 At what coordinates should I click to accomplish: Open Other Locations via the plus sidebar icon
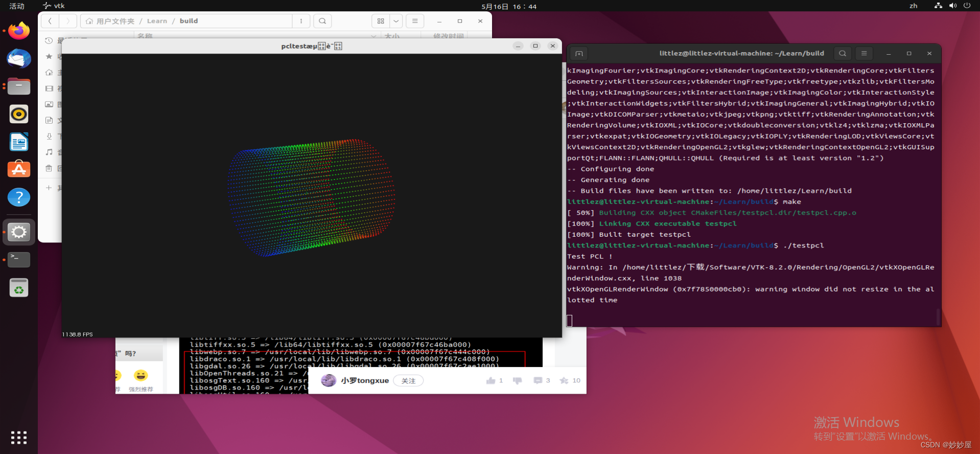[49, 188]
